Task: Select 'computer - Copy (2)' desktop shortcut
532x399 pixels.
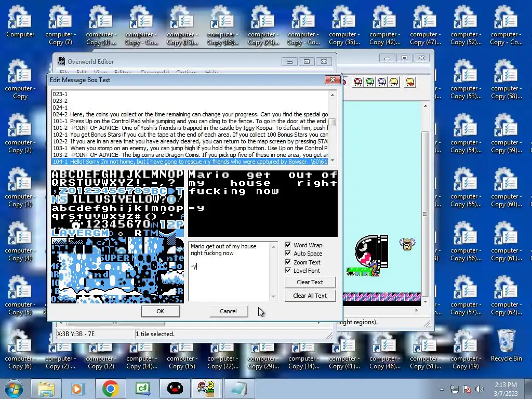Action: 20,134
